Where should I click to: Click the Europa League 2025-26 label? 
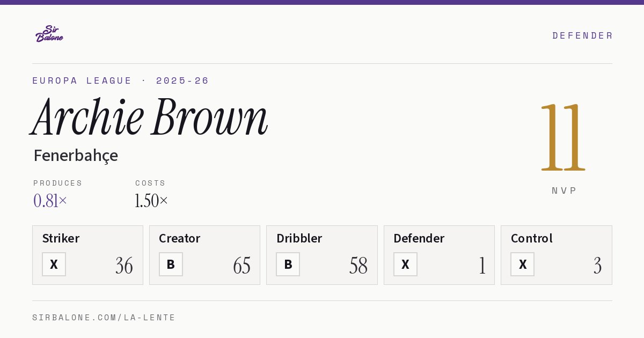[x=121, y=80]
